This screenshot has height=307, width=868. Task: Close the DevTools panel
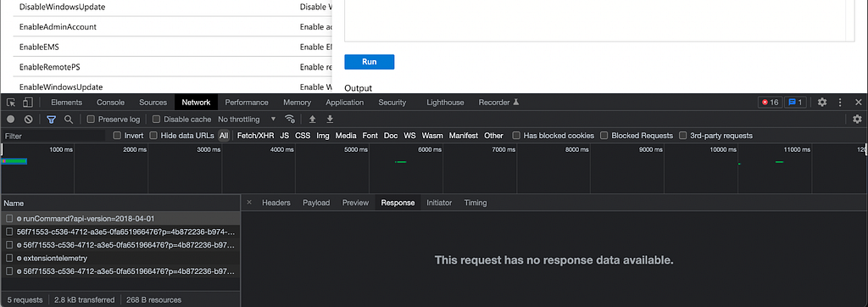tap(859, 103)
